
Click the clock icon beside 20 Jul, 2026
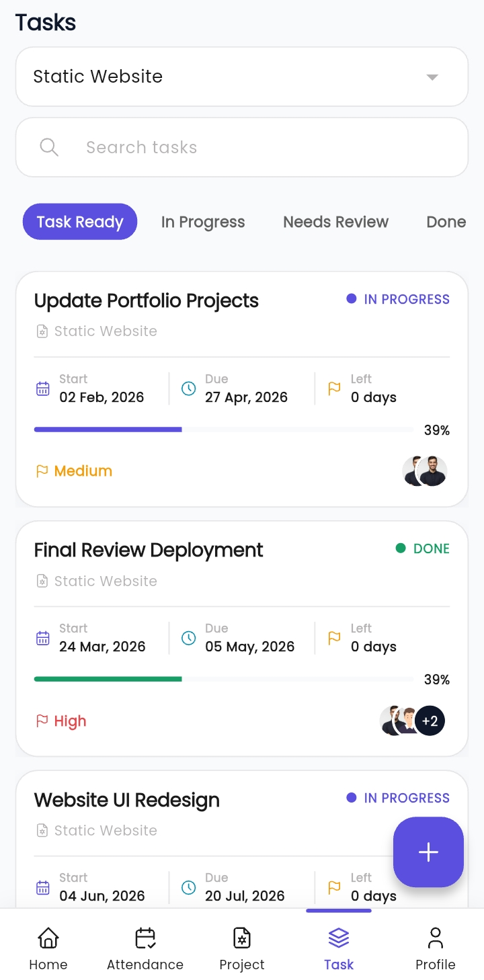pyautogui.click(x=189, y=887)
